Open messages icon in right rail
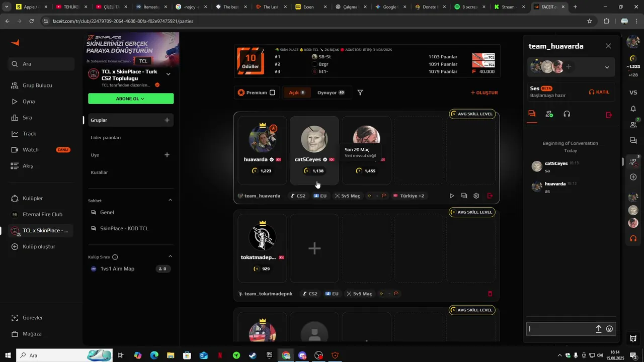Viewport: 644px width, 362px height. (633, 140)
